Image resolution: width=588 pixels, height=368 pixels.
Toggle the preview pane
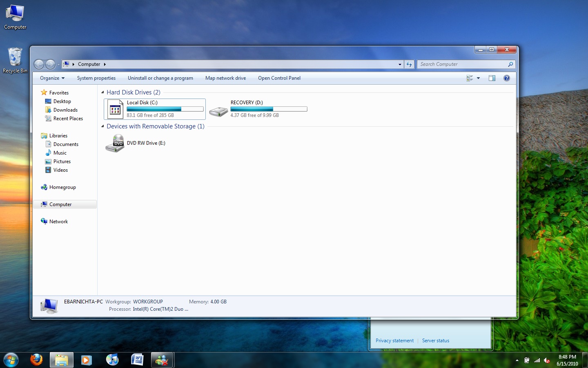pos(492,78)
